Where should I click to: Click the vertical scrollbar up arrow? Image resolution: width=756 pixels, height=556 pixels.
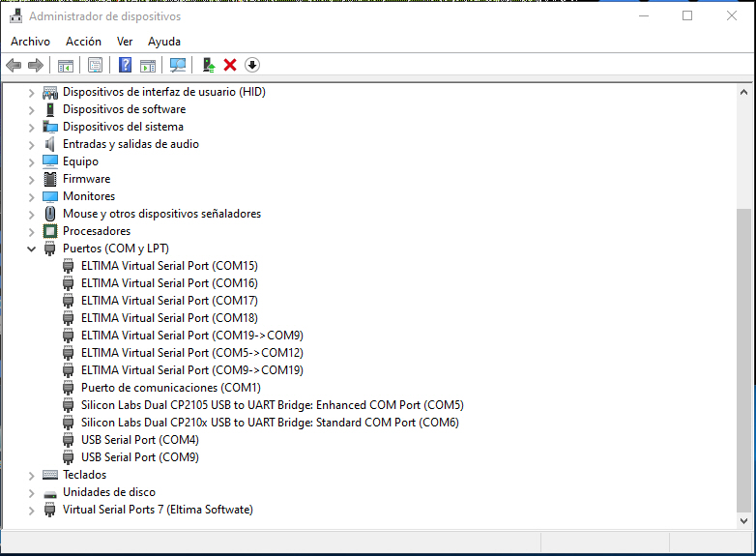click(x=743, y=92)
